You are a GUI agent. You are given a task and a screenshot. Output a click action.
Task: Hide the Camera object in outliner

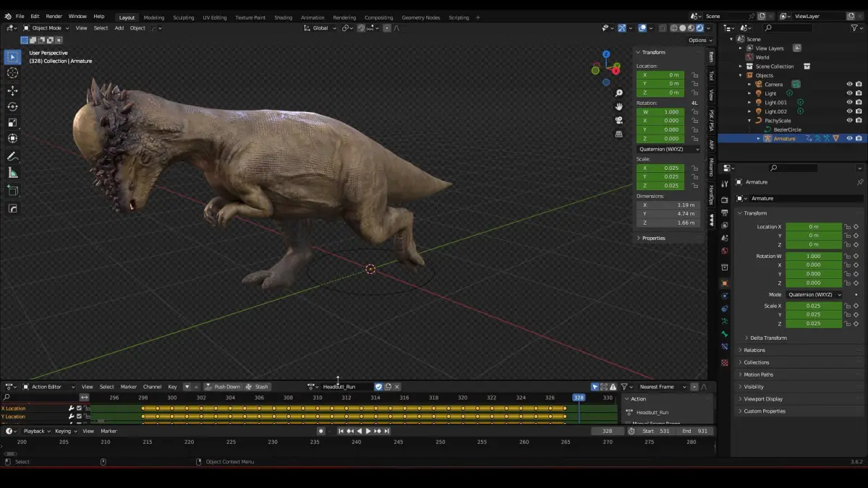tap(849, 84)
